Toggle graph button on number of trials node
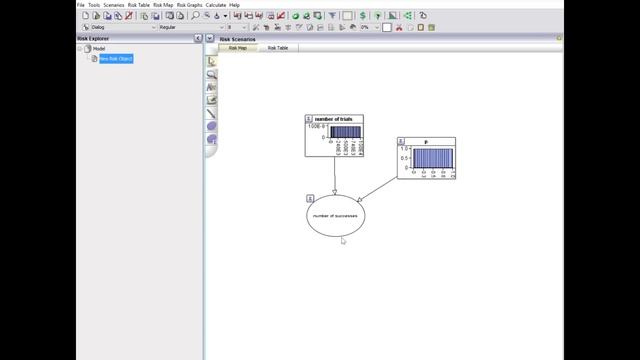 click(309, 119)
